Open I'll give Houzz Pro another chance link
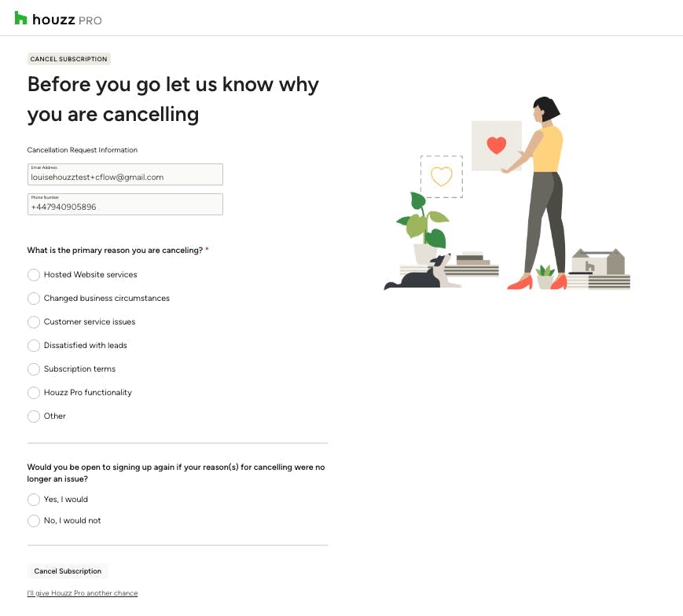This screenshot has width=683, height=616. 83,593
